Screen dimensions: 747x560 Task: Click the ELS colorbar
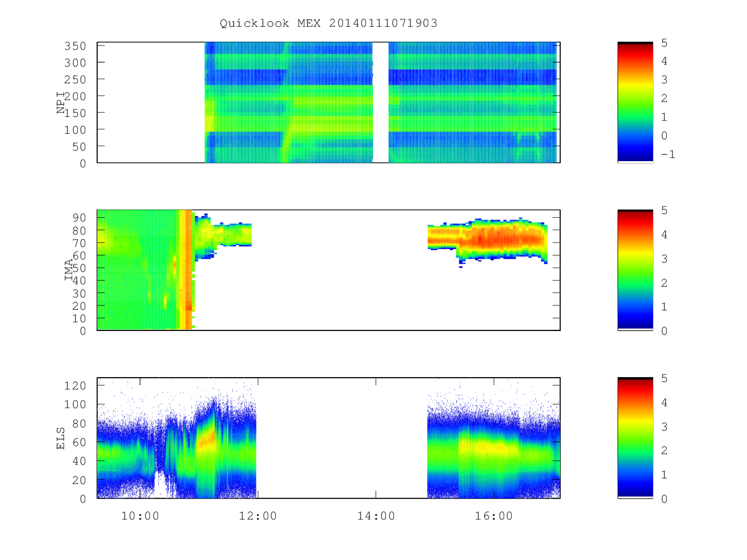coord(635,437)
